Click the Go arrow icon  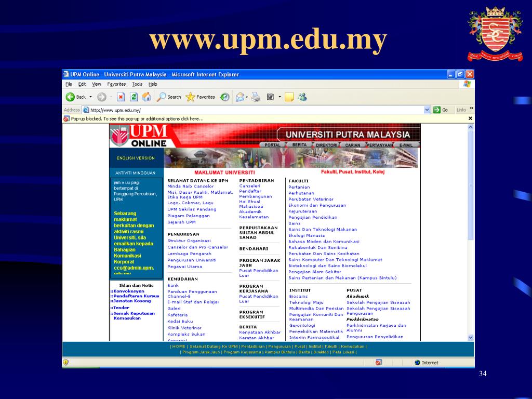(437, 110)
